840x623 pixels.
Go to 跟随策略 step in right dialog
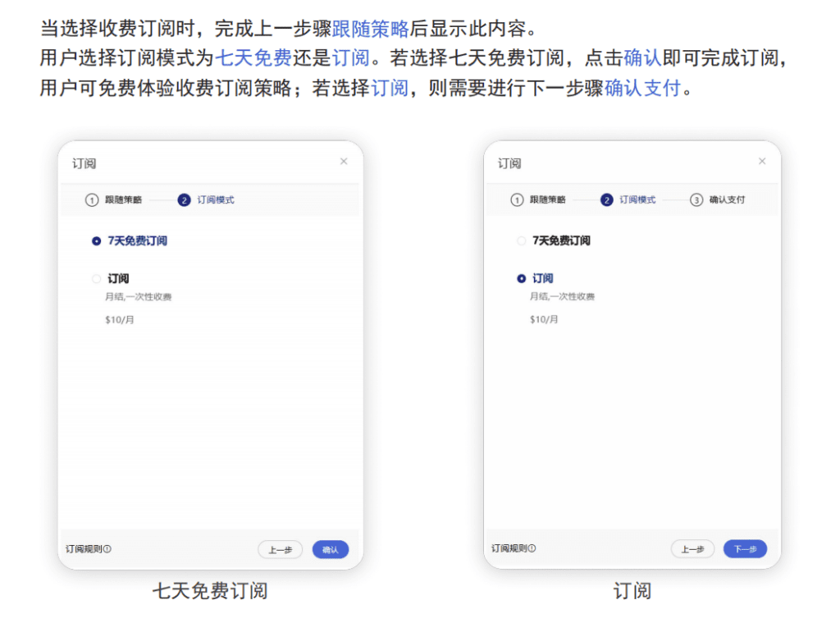pyautogui.click(x=548, y=200)
